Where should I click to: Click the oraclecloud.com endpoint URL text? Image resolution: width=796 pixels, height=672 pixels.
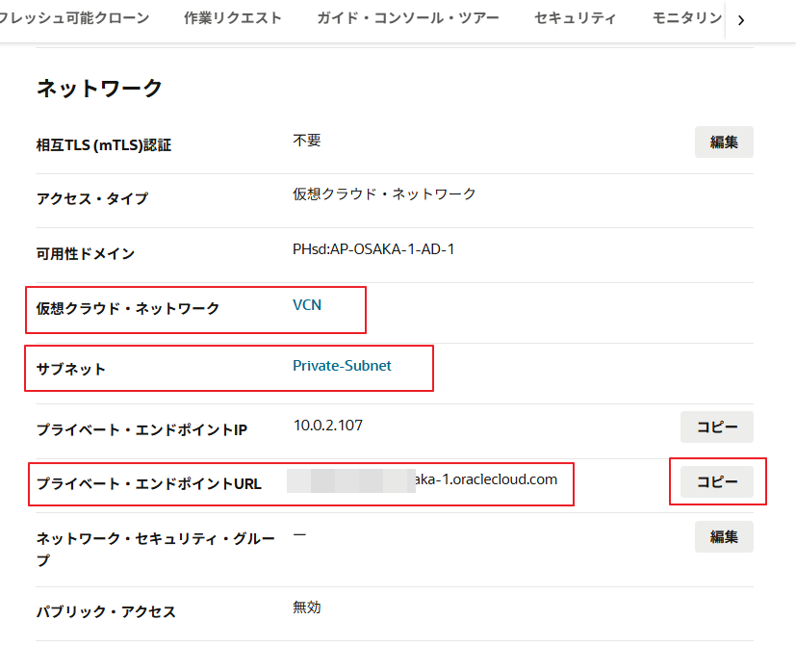tap(486, 479)
